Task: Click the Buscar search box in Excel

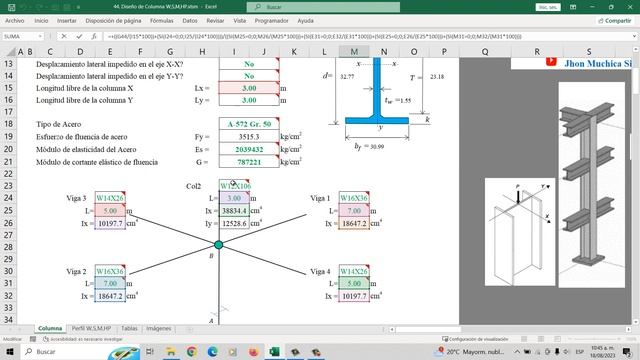Action: pos(323,7)
